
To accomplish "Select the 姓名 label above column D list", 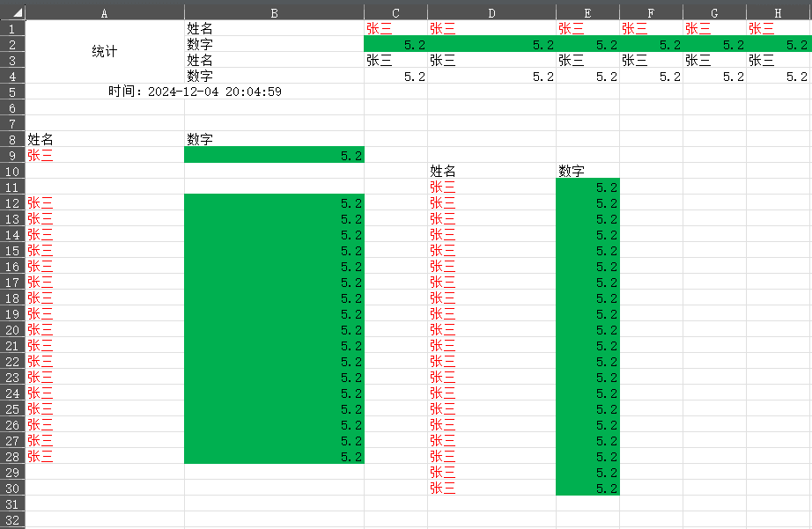I will click(x=489, y=171).
